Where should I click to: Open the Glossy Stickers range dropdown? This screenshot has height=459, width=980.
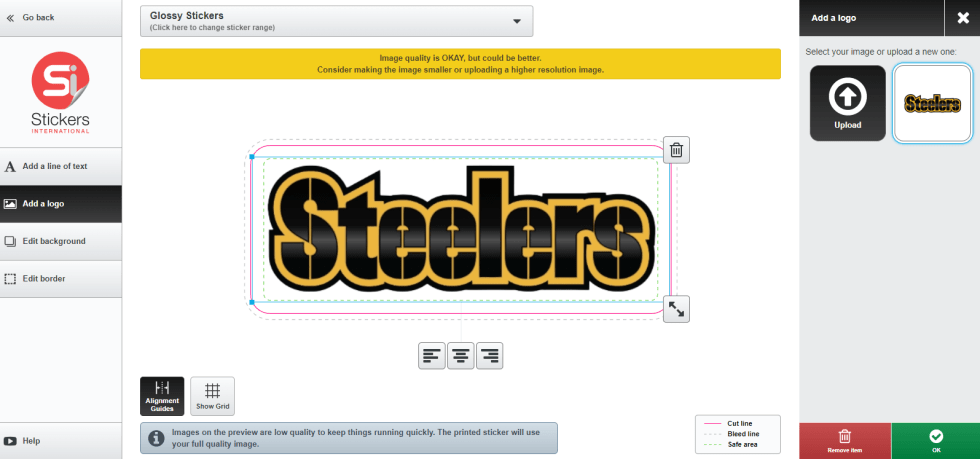(336, 21)
